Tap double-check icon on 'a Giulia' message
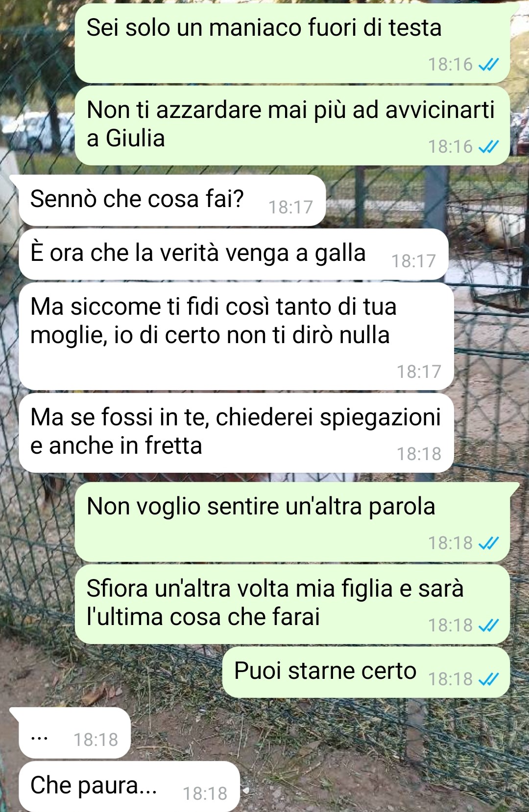529x812 pixels. (488, 147)
